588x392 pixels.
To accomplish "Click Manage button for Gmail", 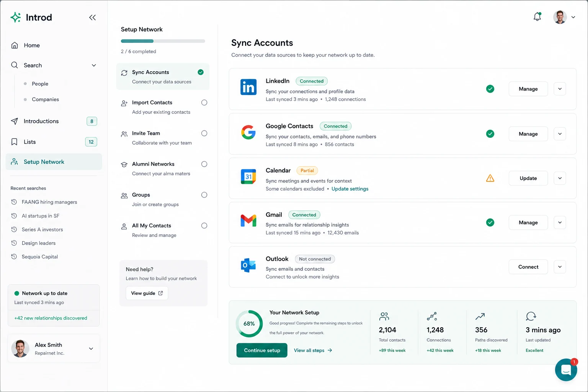I will (x=528, y=222).
